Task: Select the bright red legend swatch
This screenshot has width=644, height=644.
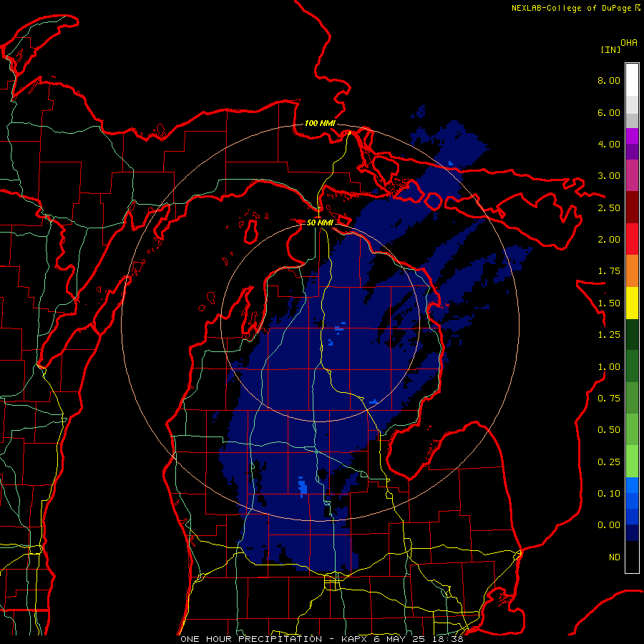Action: (x=632, y=240)
